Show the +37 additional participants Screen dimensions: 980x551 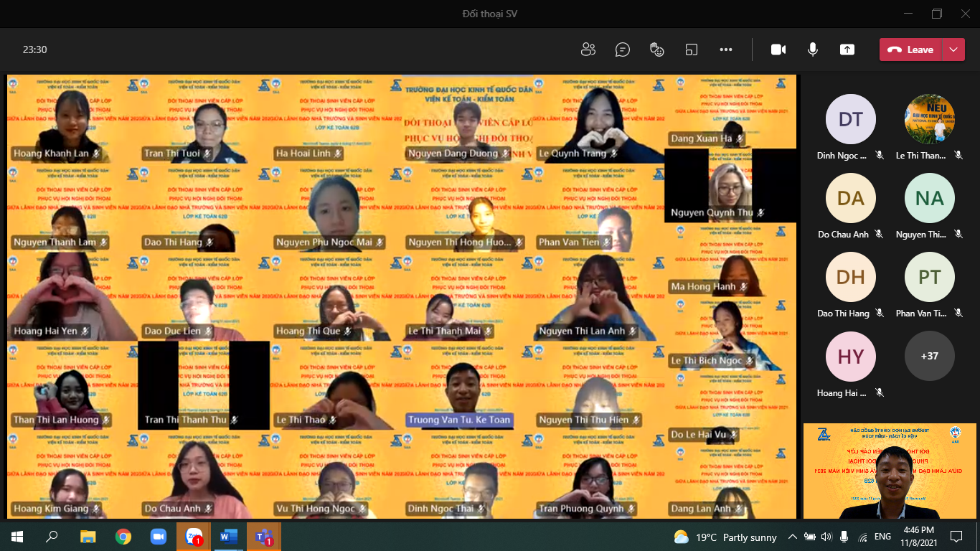pos(929,356)
